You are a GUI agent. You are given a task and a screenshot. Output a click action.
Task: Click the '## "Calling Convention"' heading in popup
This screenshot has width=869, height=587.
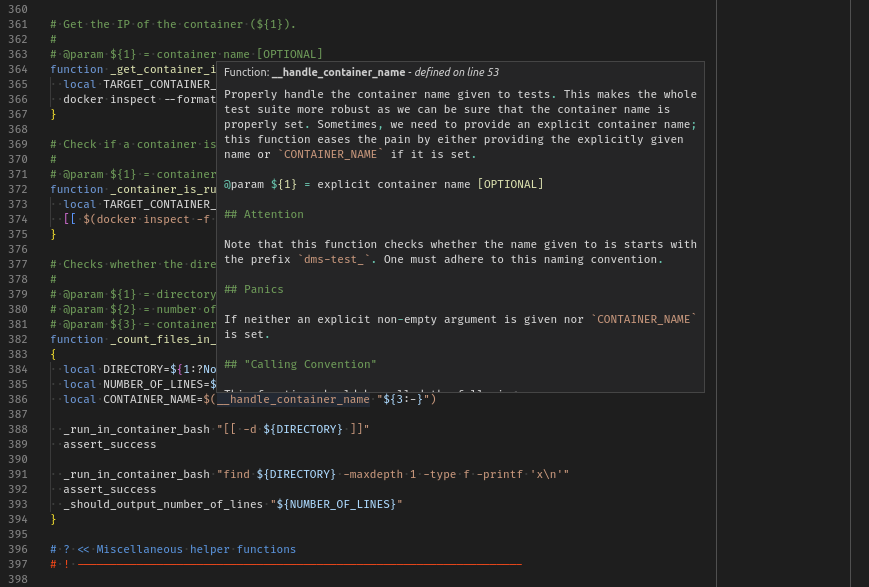point(300,364)
